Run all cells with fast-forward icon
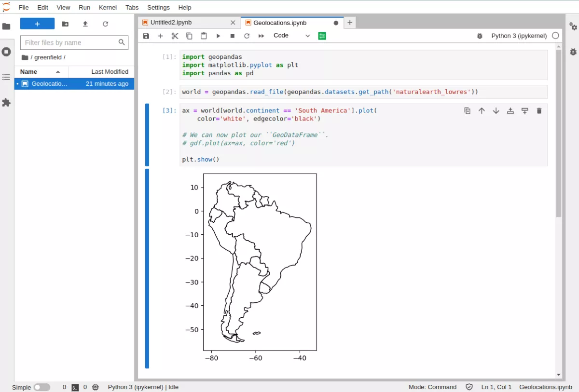Screen dimensions: 579x392 click(x=262, y=36)
